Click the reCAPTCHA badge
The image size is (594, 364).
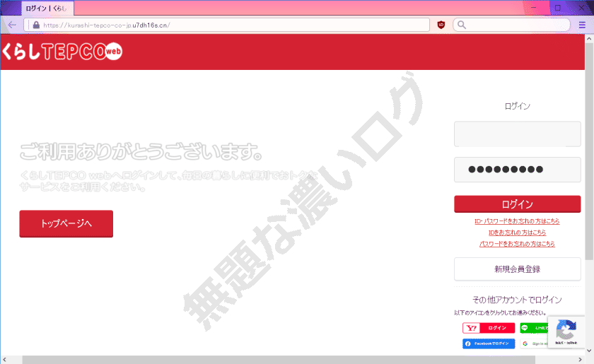coord(566,332)
